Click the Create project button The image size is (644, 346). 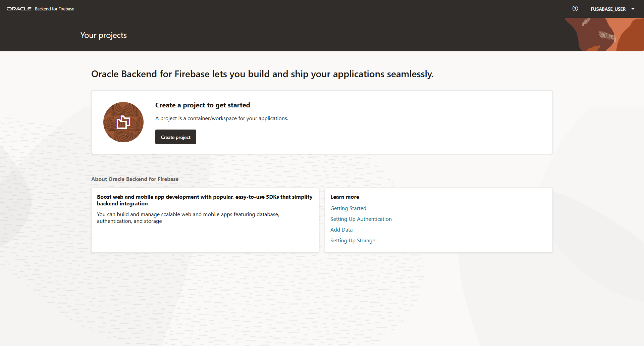coord(176,137)
